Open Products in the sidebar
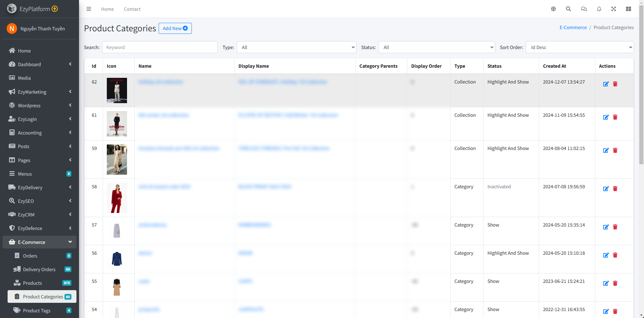Viewport: 644px width, 318px height. tap(32, 283)
